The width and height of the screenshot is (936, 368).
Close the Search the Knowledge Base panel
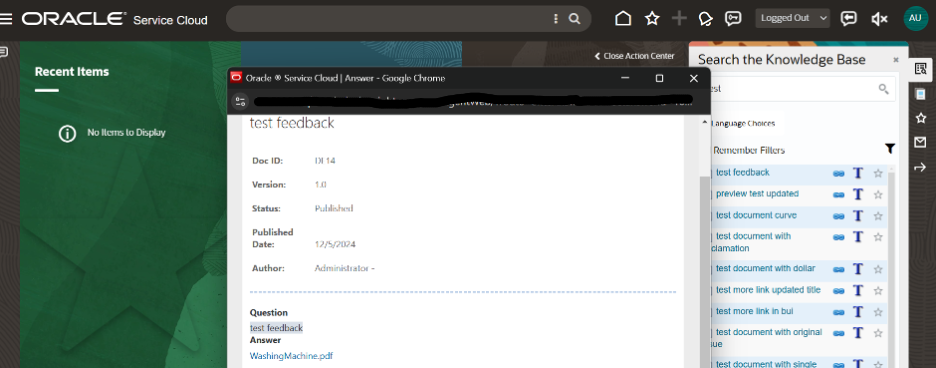[895, 60]
